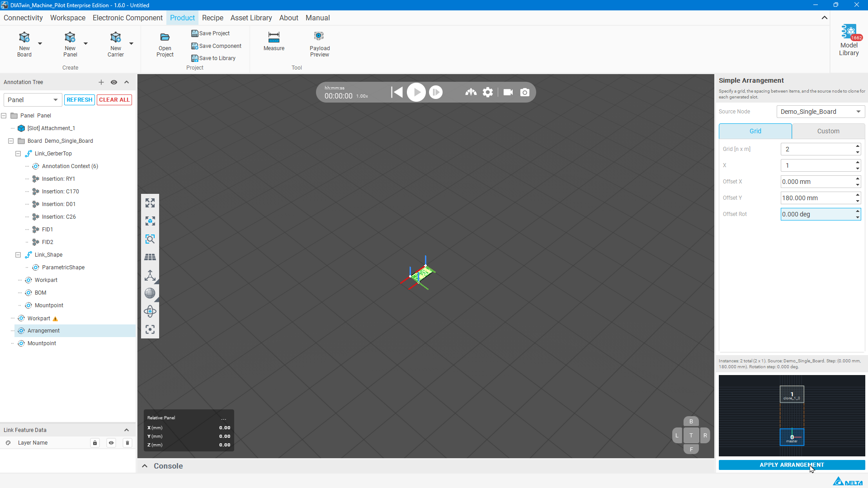
Task: Open the Panel type dropdown
Action: coord(33,100)
